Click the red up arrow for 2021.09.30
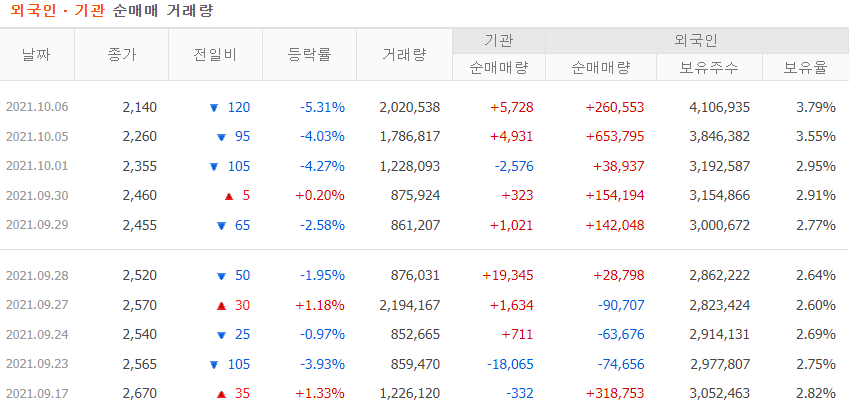 click(228, 196)
